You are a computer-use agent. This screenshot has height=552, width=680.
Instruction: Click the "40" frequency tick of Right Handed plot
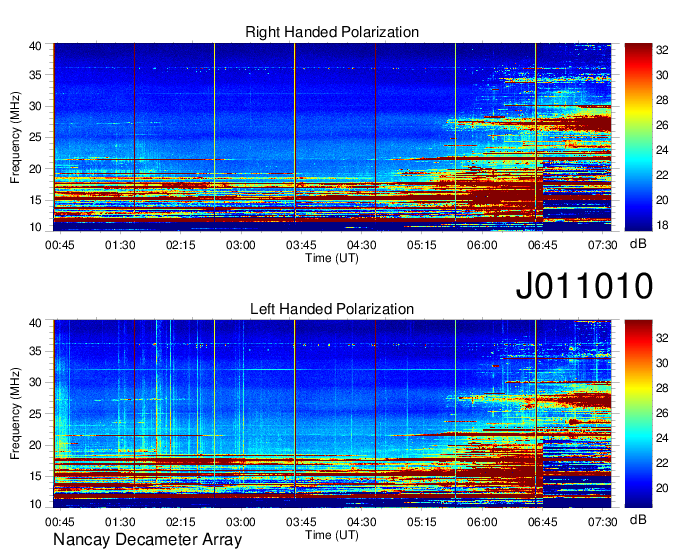click(x=35, y=46)
